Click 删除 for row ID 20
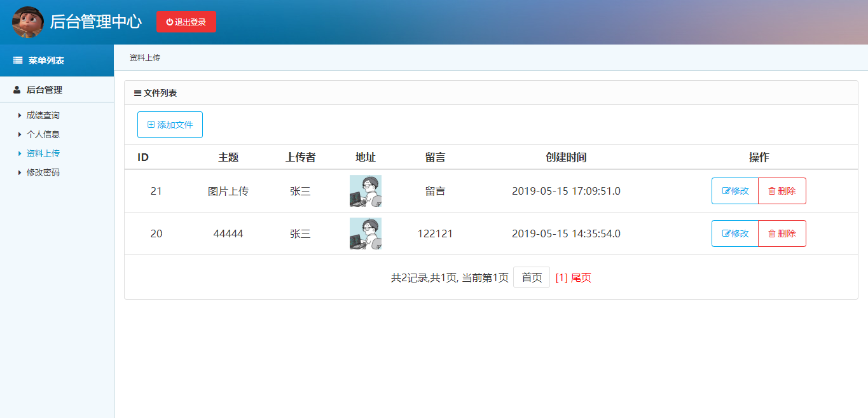 782,233
